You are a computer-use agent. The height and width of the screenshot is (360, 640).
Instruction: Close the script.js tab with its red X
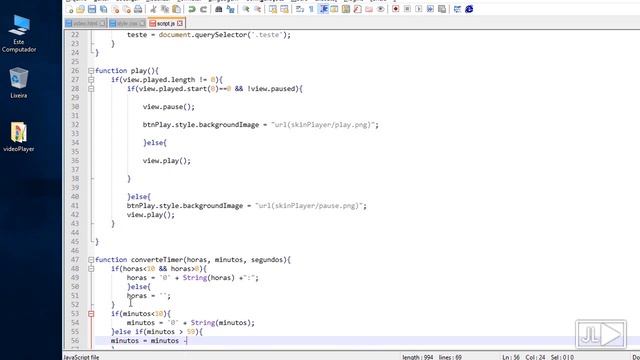pos(180,24)
